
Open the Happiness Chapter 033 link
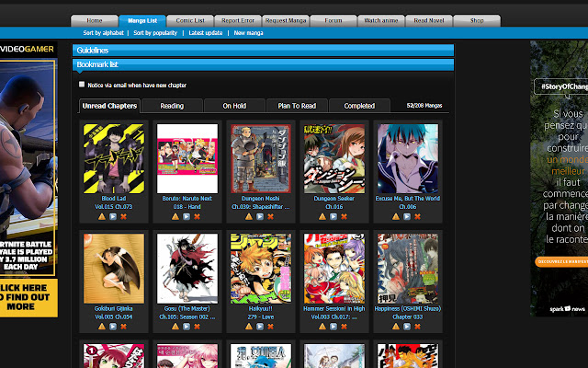[x=408, y=316]
